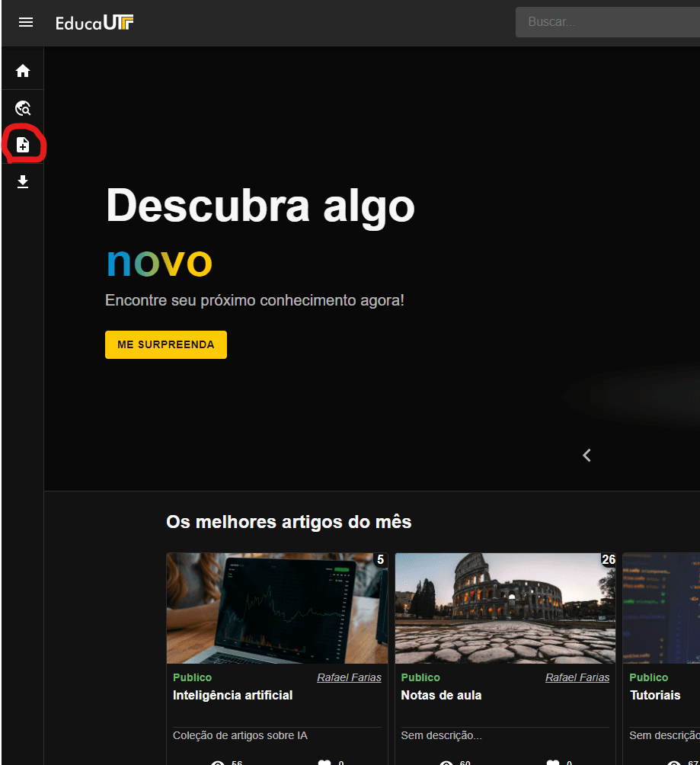The height and width of the screenshot is (765, 700).
Task: Select the "Notas de aula" card title
Action: pyautogui.click(x=441, y=695)
